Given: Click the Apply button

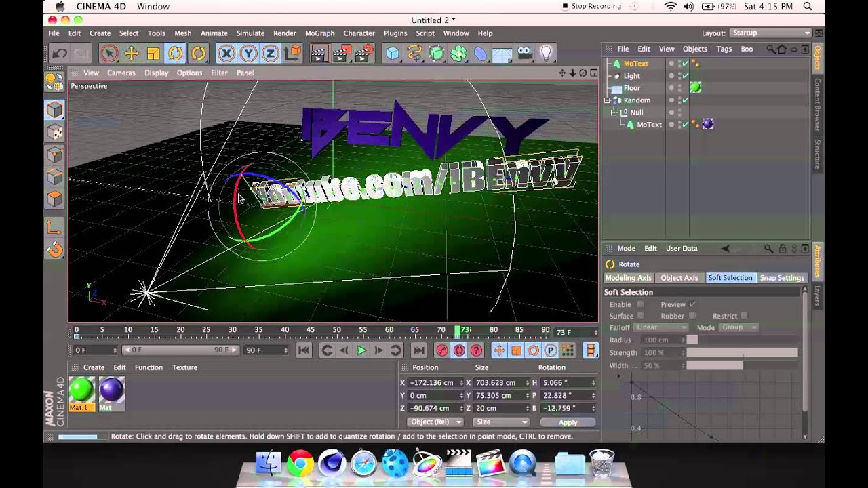Looking at the screenshot, I should (x=568, y=422).
